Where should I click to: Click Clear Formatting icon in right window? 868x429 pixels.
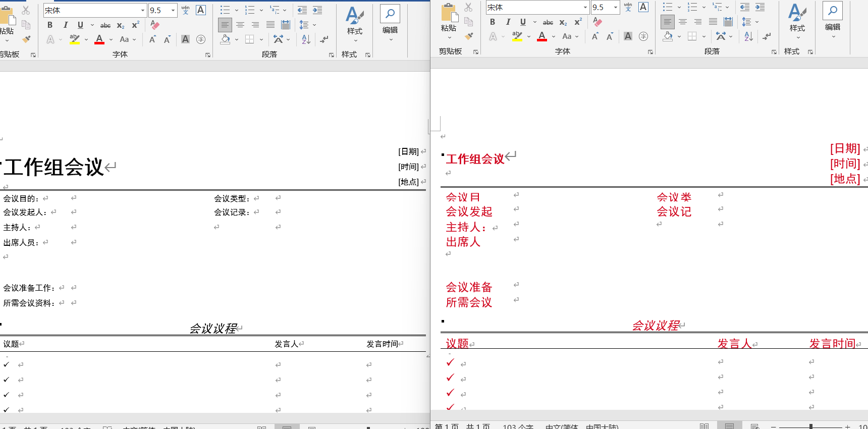[598, 22]
